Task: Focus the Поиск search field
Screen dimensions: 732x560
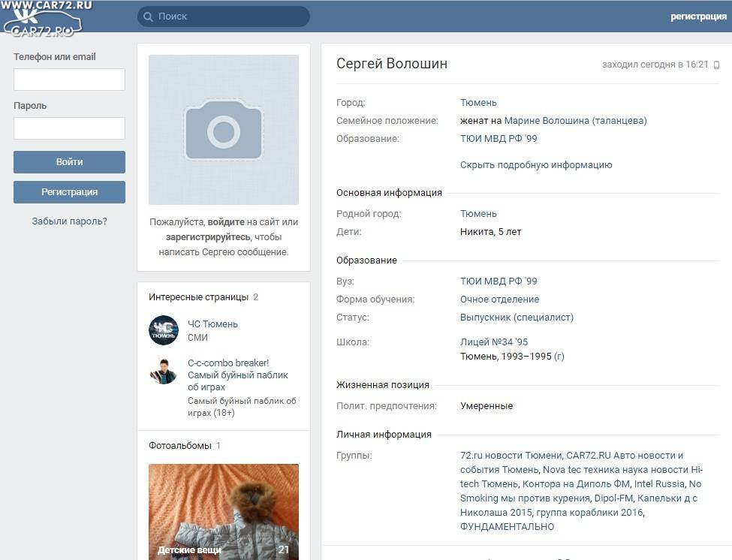Action: click(224, 17)
